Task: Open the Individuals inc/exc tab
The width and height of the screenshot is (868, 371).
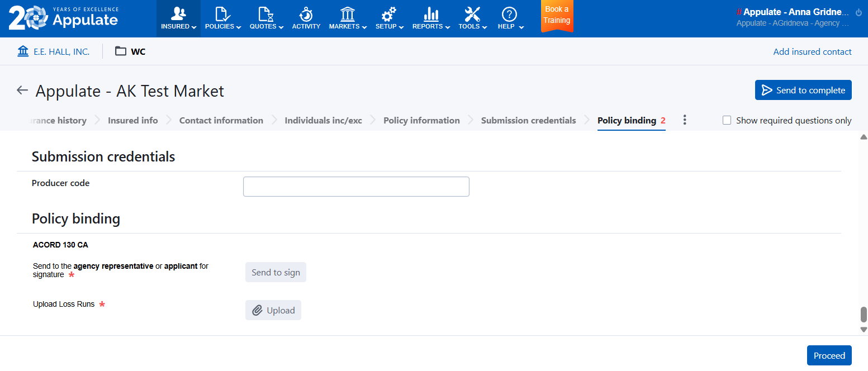Action: coord(324,121)
